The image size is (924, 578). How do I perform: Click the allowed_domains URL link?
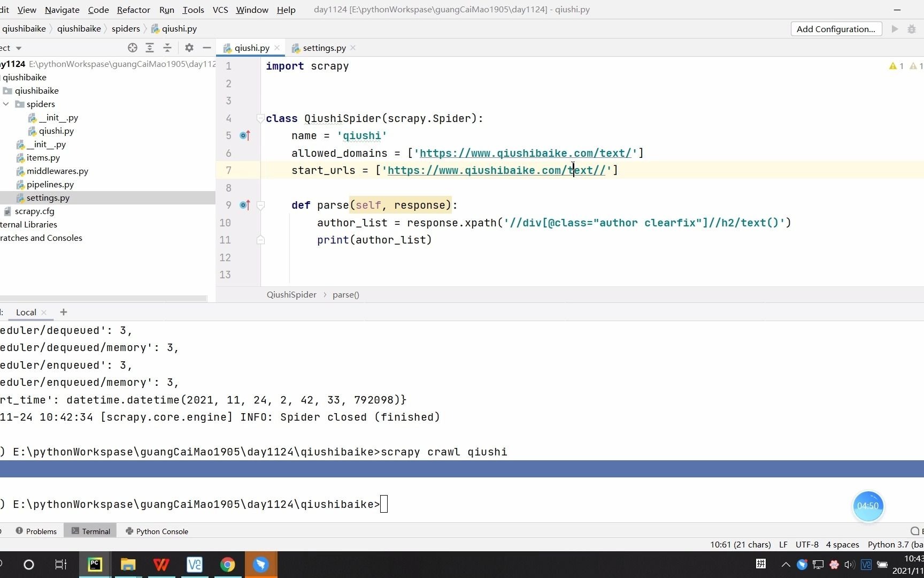click(x=526, y=153)
